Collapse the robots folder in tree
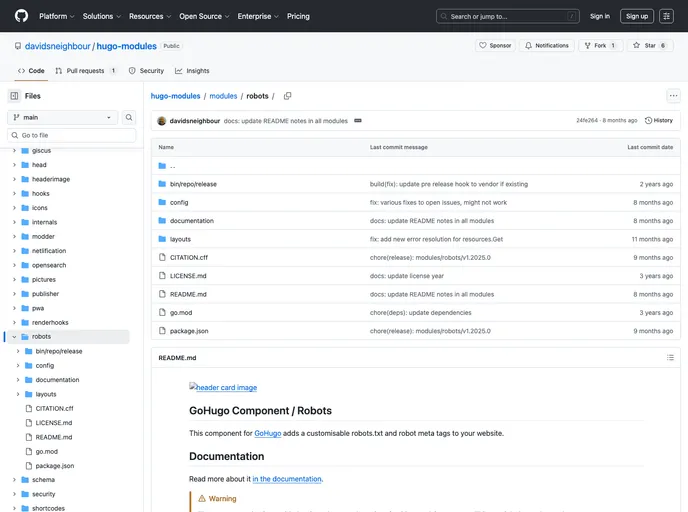The image size is (688, 512). pyautogui.click(x=14, y=337)
